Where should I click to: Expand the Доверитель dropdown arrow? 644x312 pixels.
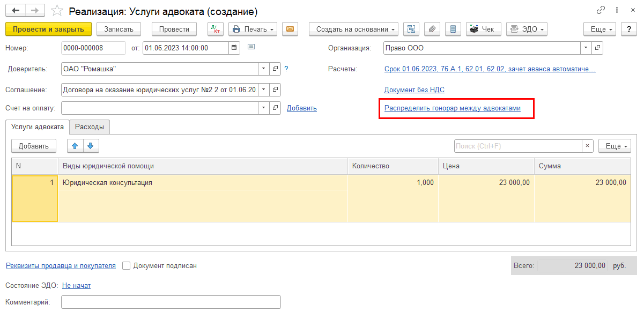(x=263, y=69)
